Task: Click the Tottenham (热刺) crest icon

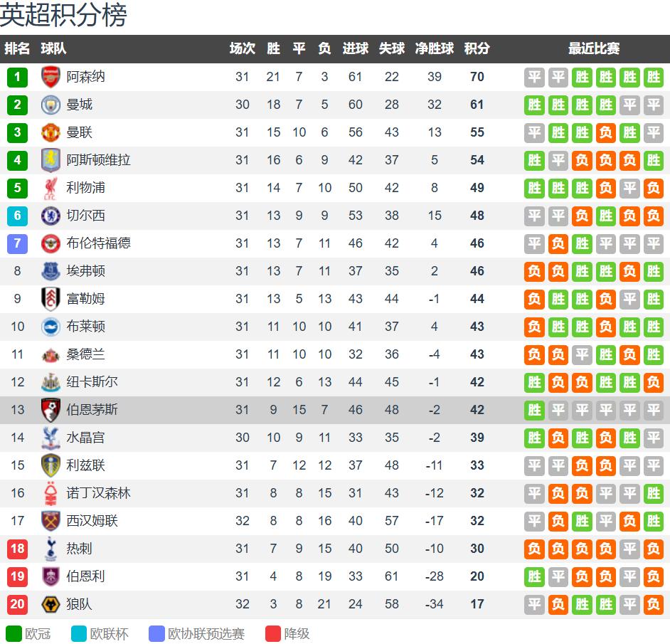Action: pyautogui.click(x=50, y=549)
